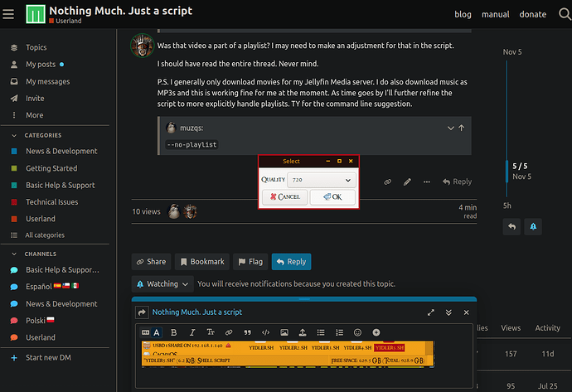
Task: Click the blue Reply button below topic
Action: [291, 262]
